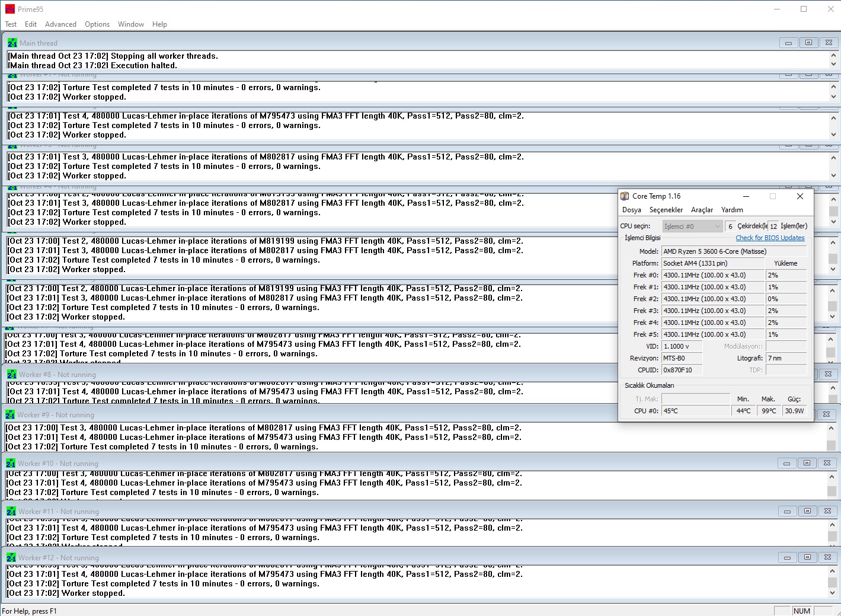Click scroll down arrow in Worker #12 window

pyautogui.click(x=832, y=593)
